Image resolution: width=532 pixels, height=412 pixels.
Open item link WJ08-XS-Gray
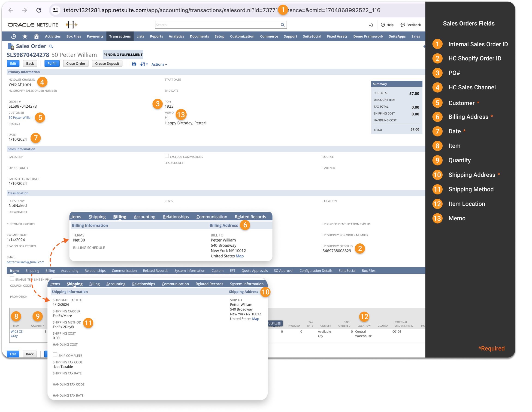pyautogui.click(x=17, y=333)
